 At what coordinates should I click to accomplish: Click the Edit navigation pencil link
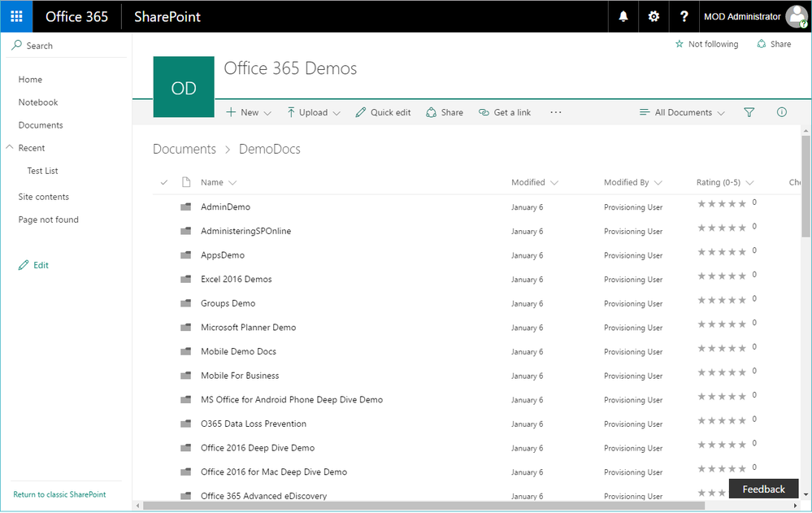click(33, 265)
